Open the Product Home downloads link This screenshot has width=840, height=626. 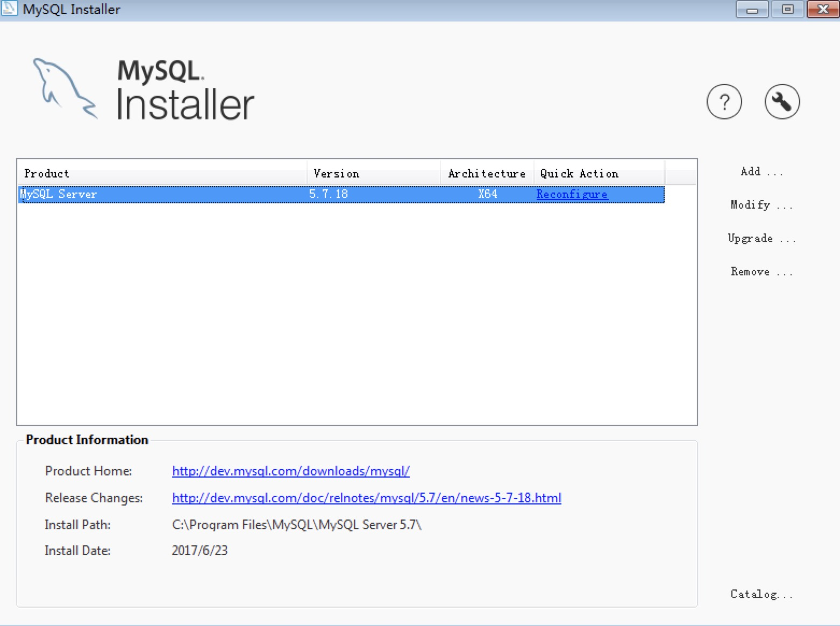(x=290, y=471)
